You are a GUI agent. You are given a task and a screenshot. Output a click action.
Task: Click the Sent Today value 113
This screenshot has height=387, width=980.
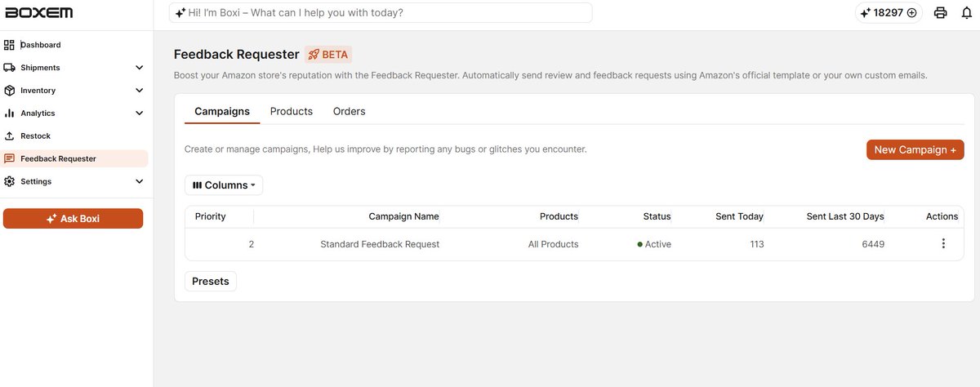[756, 244]
